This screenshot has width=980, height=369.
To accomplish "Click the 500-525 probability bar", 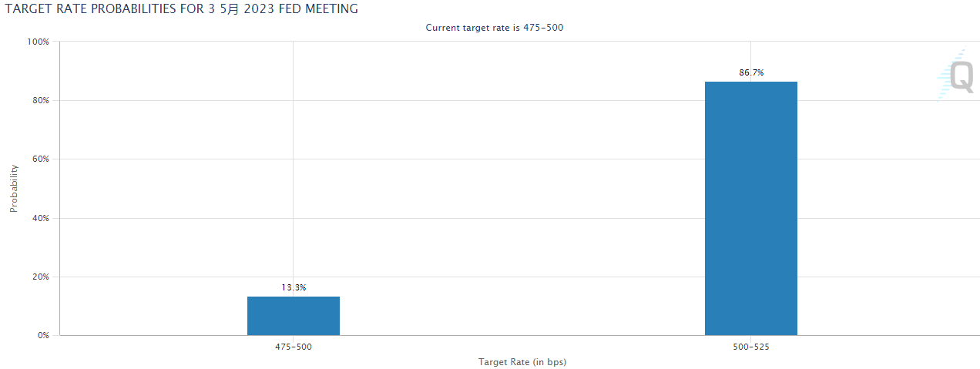I will point(750,208).
